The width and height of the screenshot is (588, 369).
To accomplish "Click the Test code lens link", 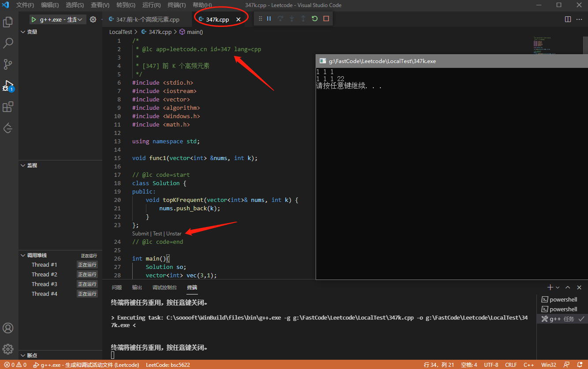I will tap(157, 234).
